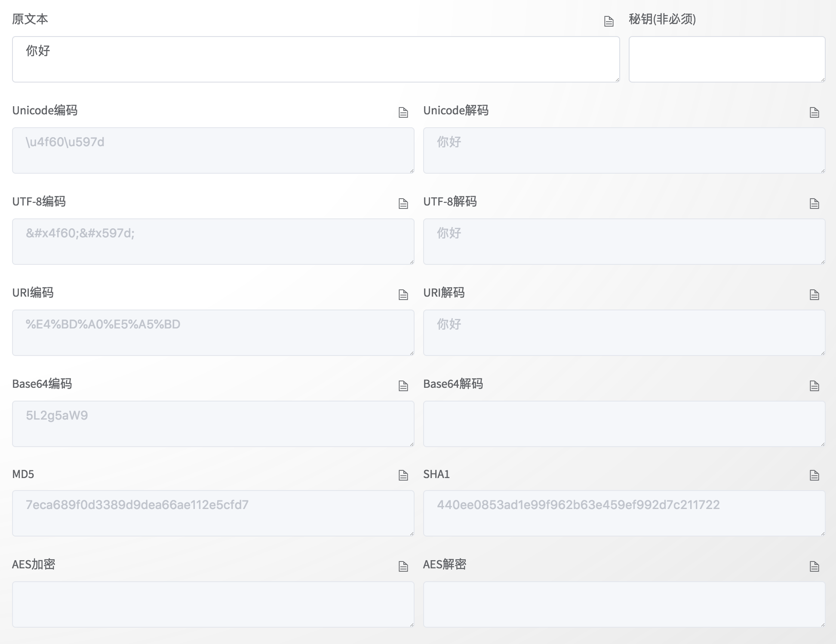Click the copy icon next to Base64解码
The width and height of the screenshot is (836, 644).
click(814, 386)
